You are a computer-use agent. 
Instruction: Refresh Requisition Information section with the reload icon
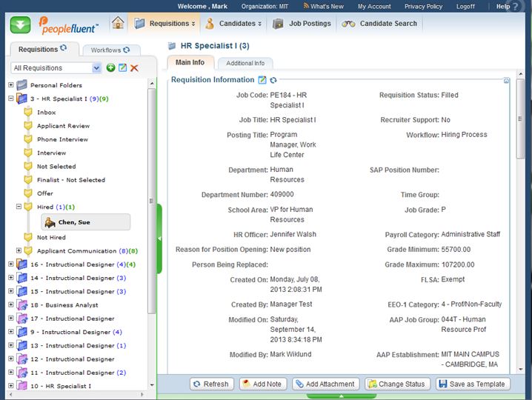tap(273, 80)
